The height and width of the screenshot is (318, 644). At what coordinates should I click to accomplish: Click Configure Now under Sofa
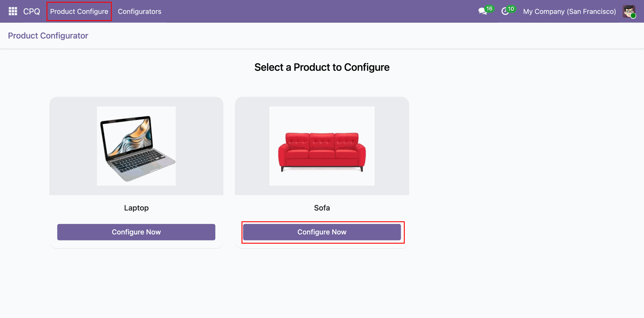pos(322,232)
